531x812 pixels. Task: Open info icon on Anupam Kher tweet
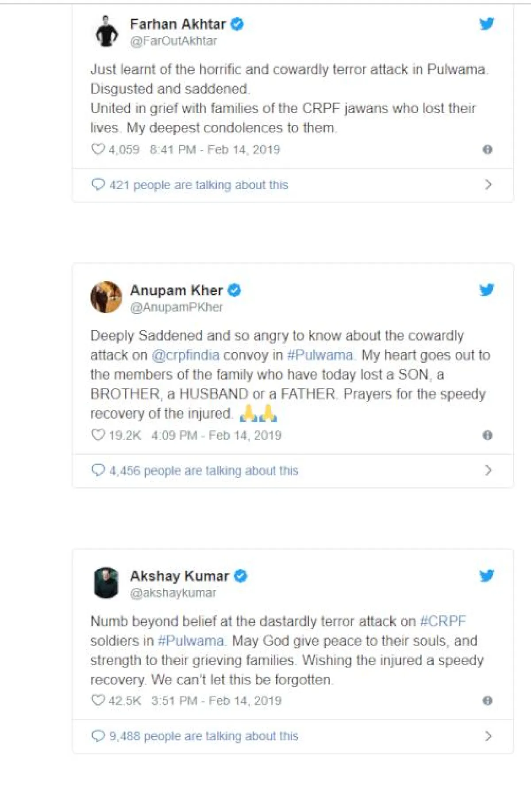pos(487,435)
